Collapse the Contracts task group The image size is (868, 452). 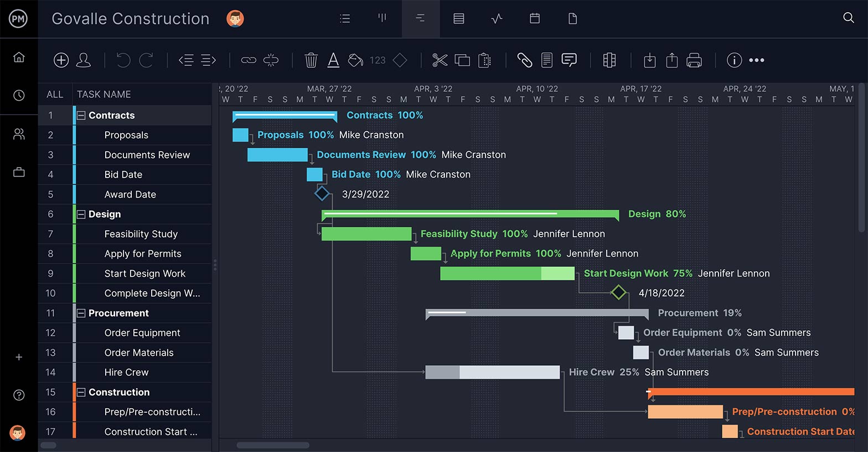81,116
